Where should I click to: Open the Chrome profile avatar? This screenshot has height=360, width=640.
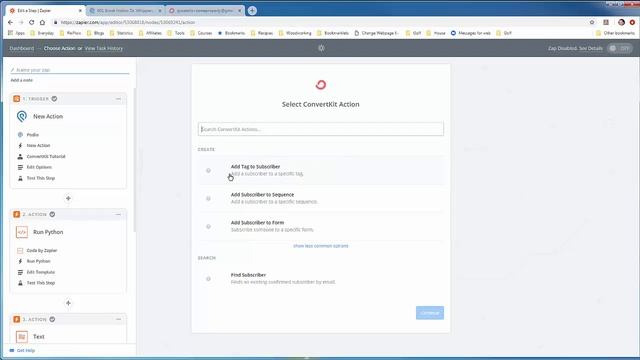(x=621, y=22)
